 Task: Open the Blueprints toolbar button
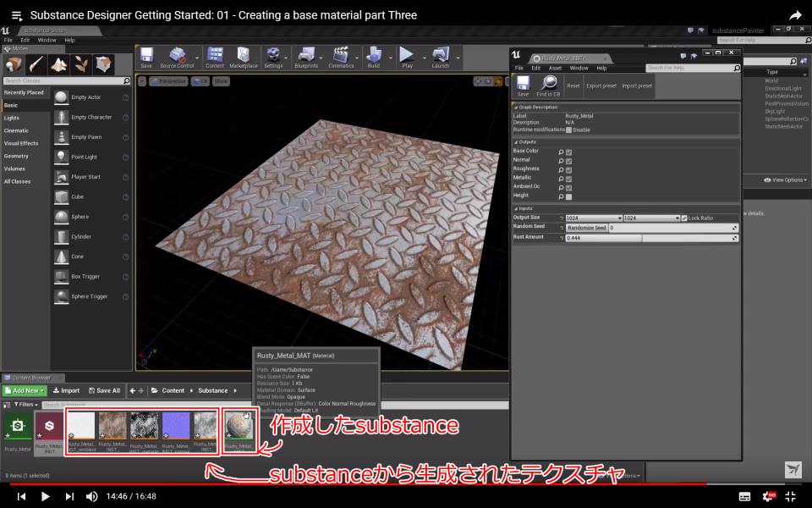pyautogui.click(x=306, y=58)
